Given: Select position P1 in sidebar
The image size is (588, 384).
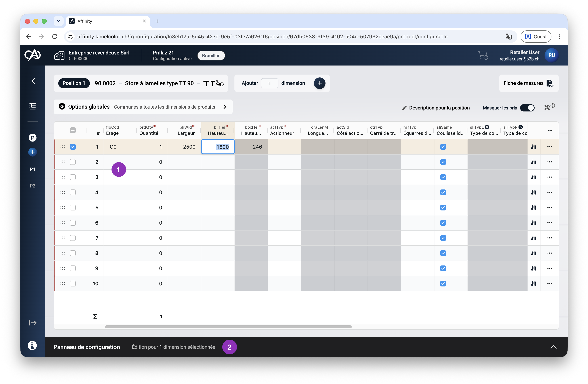Looking at the screenshot, I should 32,169.
